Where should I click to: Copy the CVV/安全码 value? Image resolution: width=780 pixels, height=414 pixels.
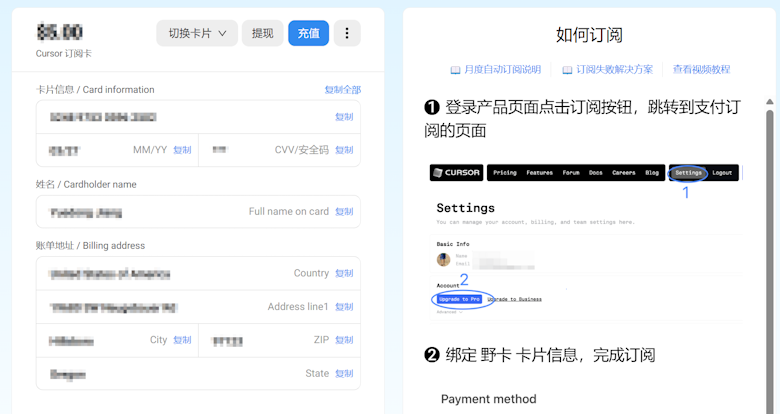pos(344,150)
